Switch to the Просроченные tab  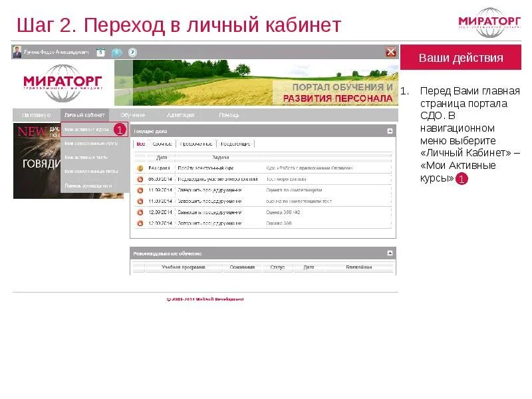(x=196, y=144)
